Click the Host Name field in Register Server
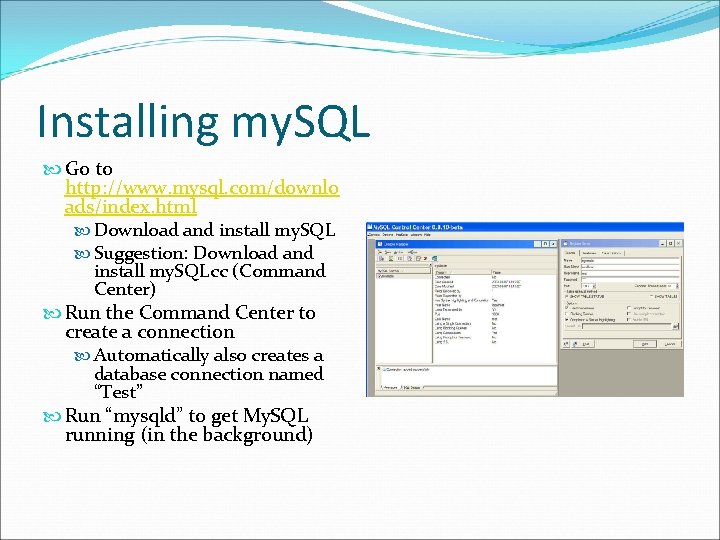This screenshot has height=540, width=720. [x=630, y=267]
